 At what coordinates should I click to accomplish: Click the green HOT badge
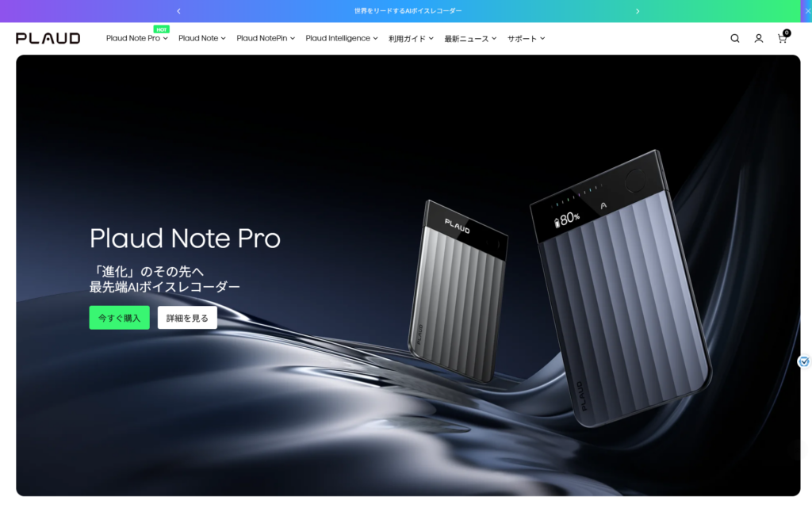tap(161, 29)
